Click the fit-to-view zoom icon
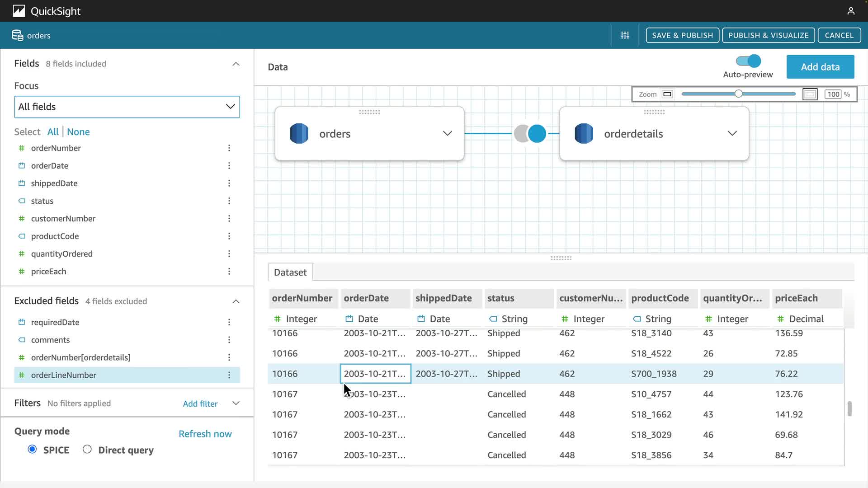The image size is (868, 488). click(x=810, y=94)
